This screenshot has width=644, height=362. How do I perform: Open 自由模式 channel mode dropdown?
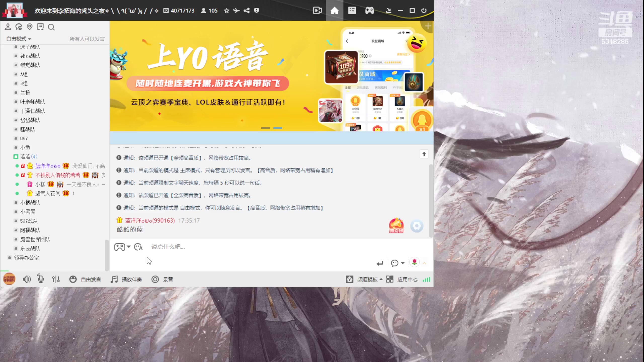click(19, 39)
